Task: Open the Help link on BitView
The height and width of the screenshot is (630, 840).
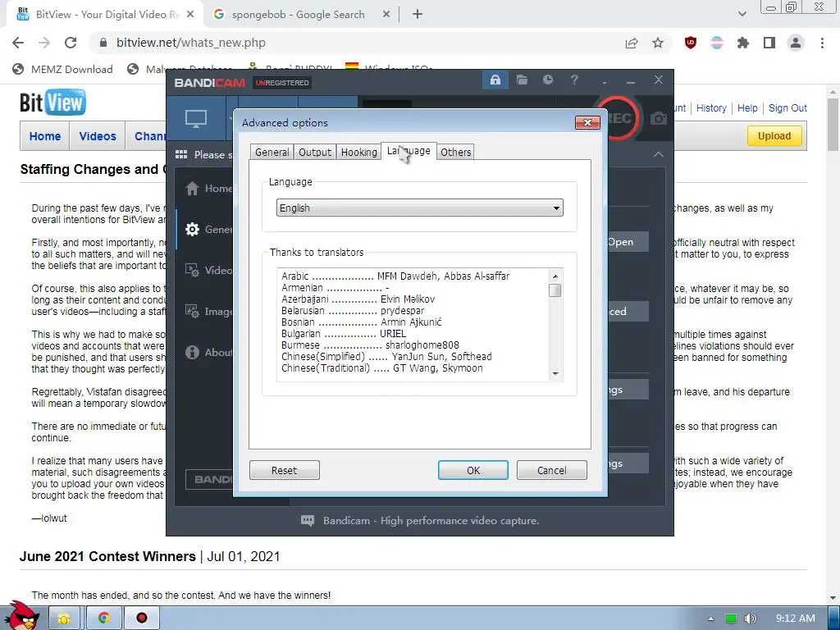Action: click(747, 107)
